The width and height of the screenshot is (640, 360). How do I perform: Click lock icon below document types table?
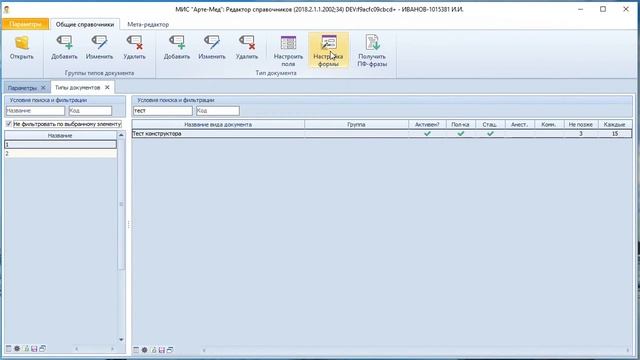click(x=153, y=350)
